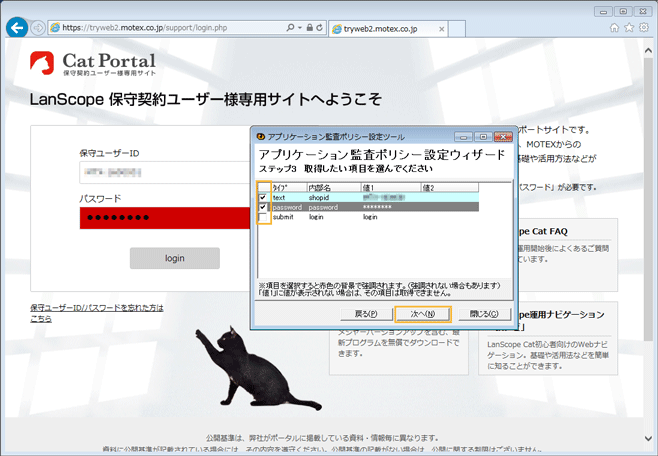Open the browser Home icon
This screenshot has height=456, width=658.
(614, 28)
